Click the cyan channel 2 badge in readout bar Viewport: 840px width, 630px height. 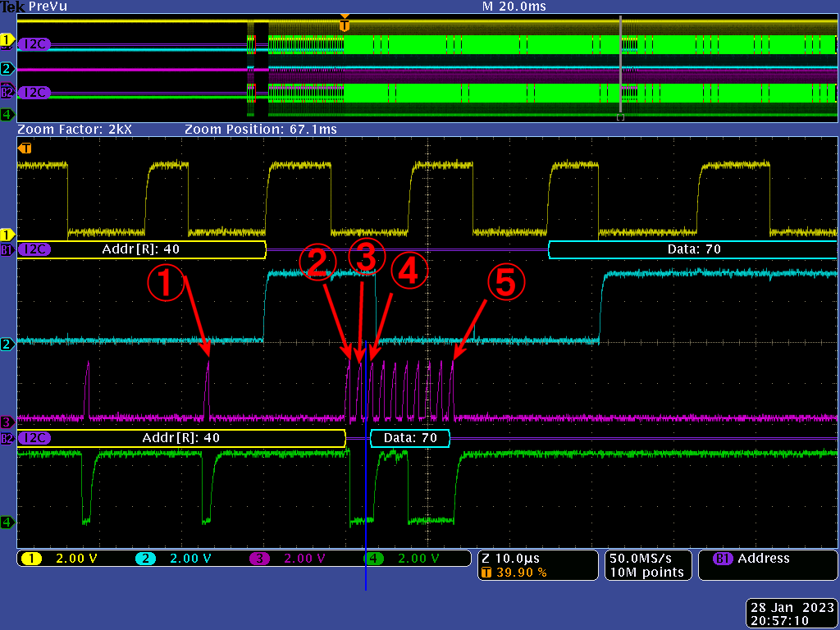click(145, 559)
